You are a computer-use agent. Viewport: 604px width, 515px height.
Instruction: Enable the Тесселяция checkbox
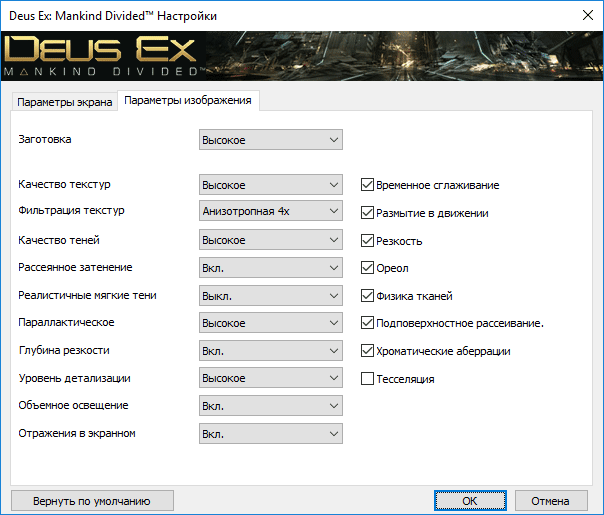[x=367, y=379]
